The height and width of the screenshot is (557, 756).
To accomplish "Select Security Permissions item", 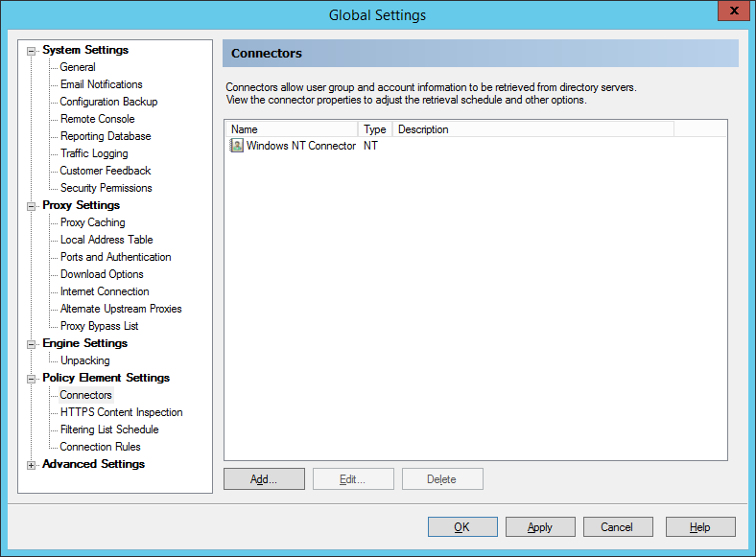I will 106,188.
